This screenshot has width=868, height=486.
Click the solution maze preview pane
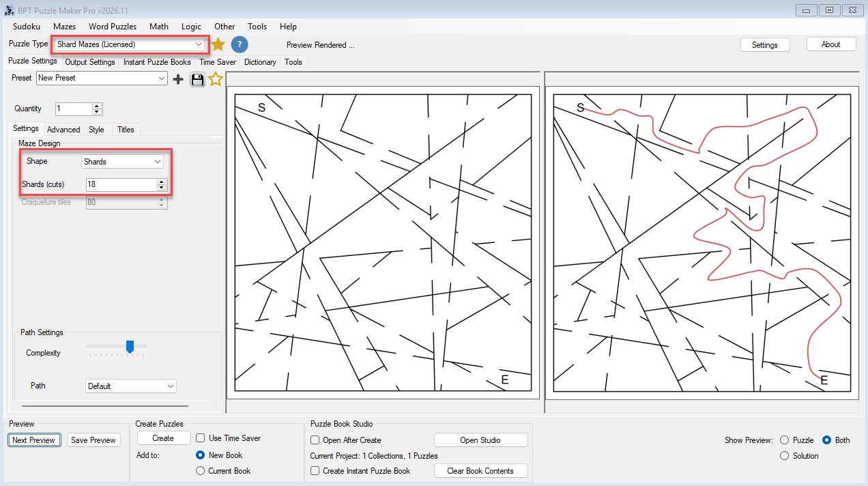click(701, 242)
